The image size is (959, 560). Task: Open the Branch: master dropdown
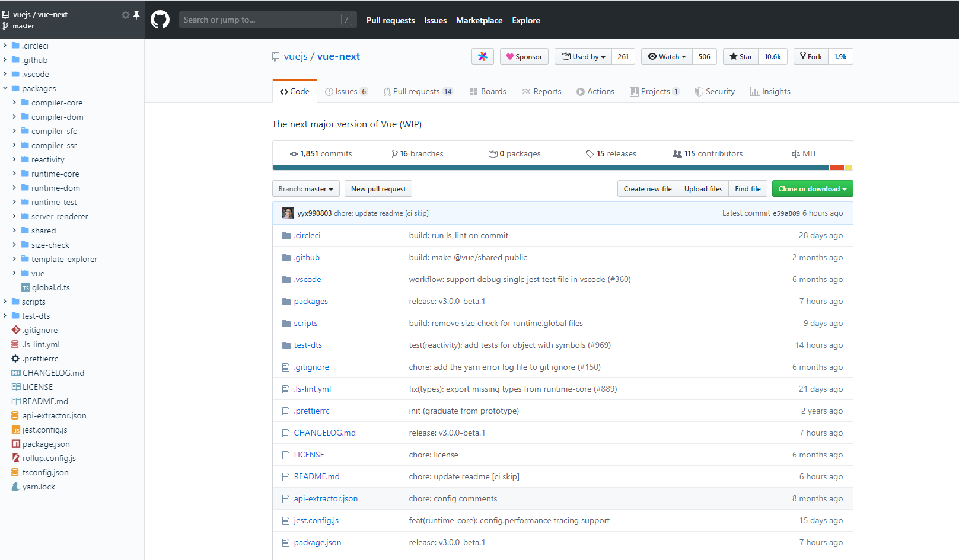pos(306,189)
